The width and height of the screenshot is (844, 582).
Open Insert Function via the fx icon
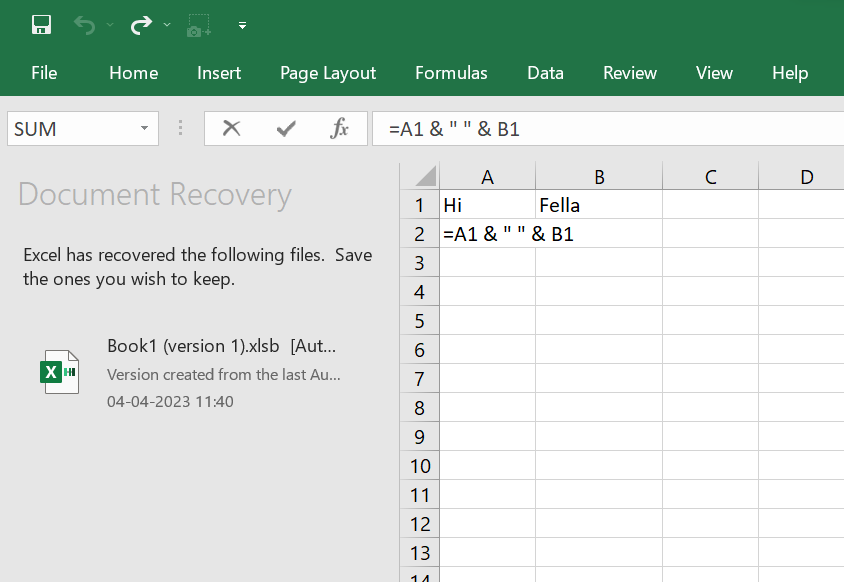[339, 128]
